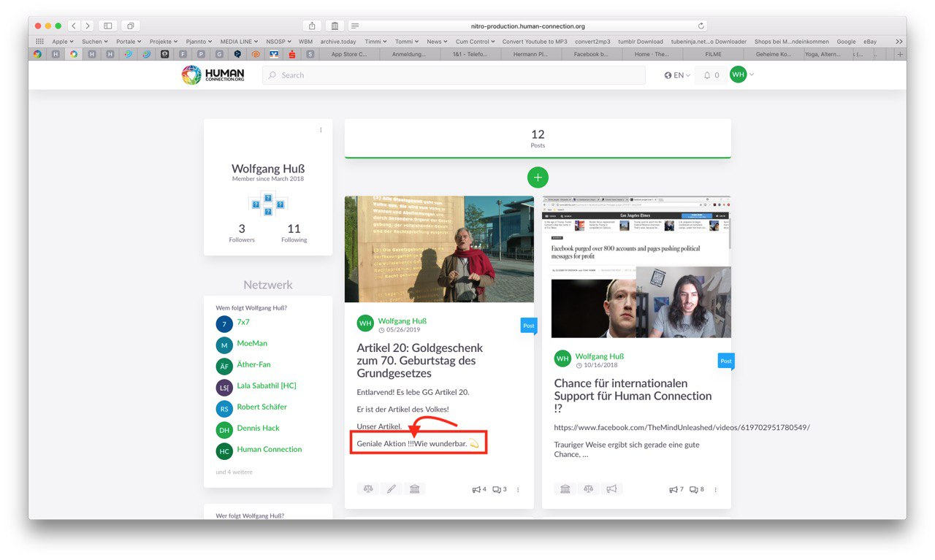Expand the Apple bookmarks folder
935x560 pixels.
click(62, 42)
